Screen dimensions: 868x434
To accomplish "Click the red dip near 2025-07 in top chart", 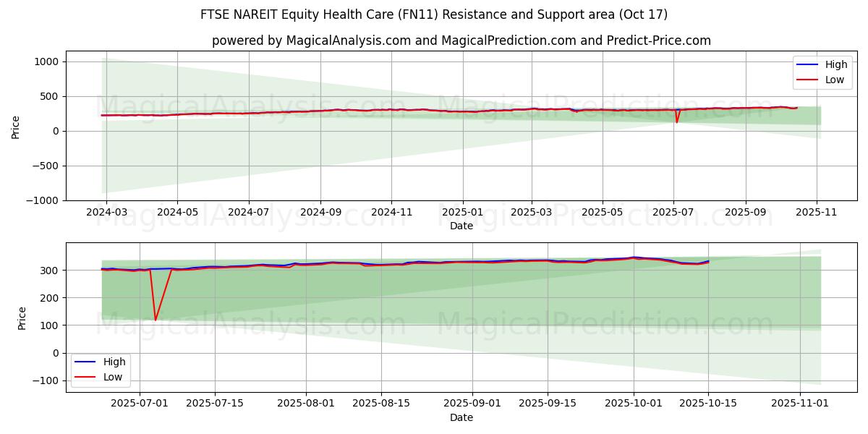I will coord(676,122).
